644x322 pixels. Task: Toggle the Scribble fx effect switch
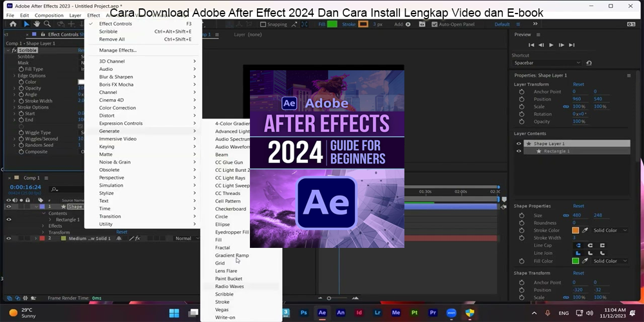coord(14,50)
